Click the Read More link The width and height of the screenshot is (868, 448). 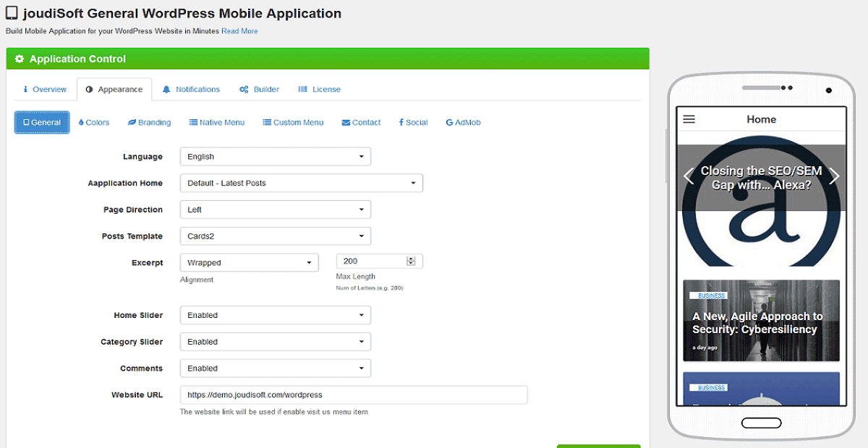point(239,31)
